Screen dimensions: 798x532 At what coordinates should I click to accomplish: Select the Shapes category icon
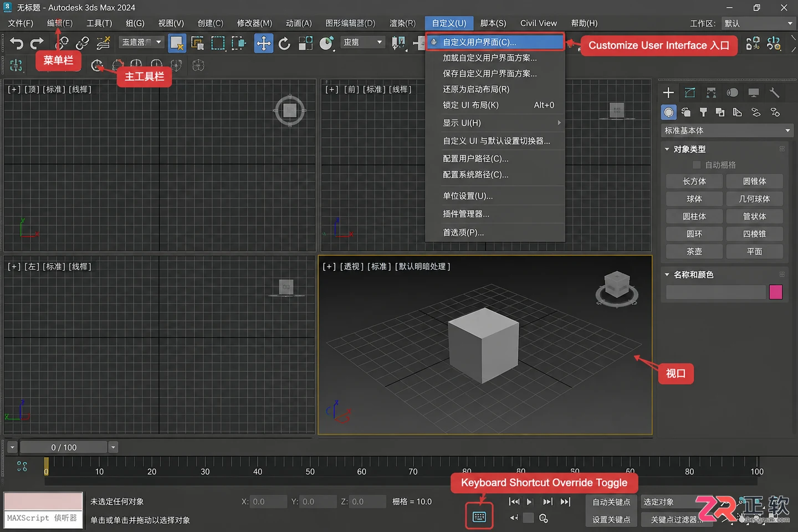pos(686,112)
